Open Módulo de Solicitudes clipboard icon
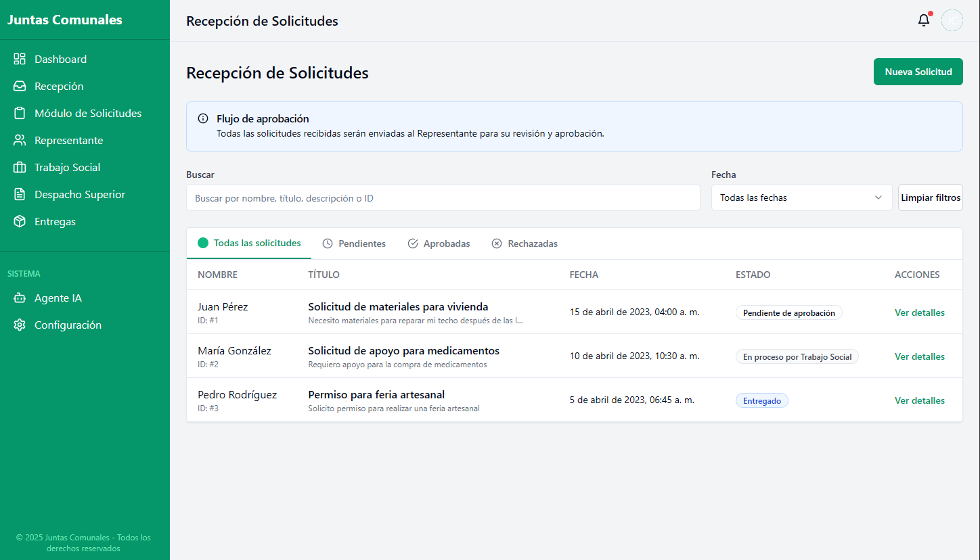980x560 pixels. [x=20, y=113]
